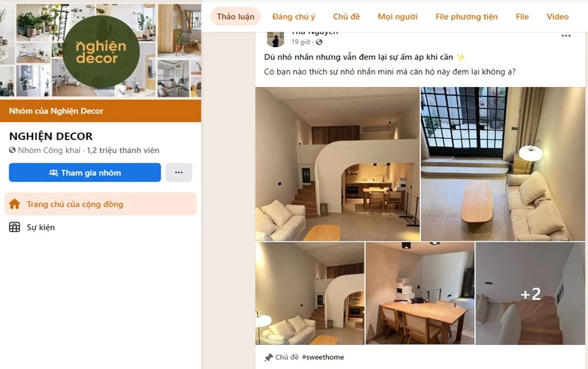Open the dining table photo

click(420, 293)
